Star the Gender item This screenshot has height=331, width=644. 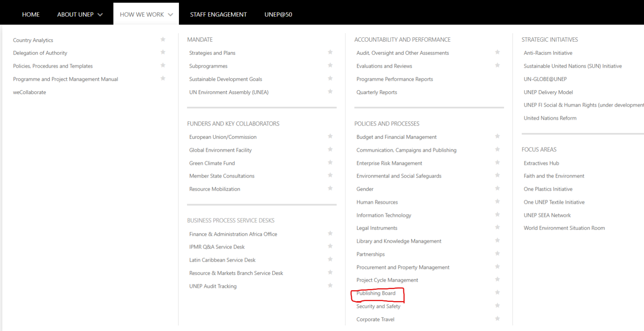coord(497,188)
